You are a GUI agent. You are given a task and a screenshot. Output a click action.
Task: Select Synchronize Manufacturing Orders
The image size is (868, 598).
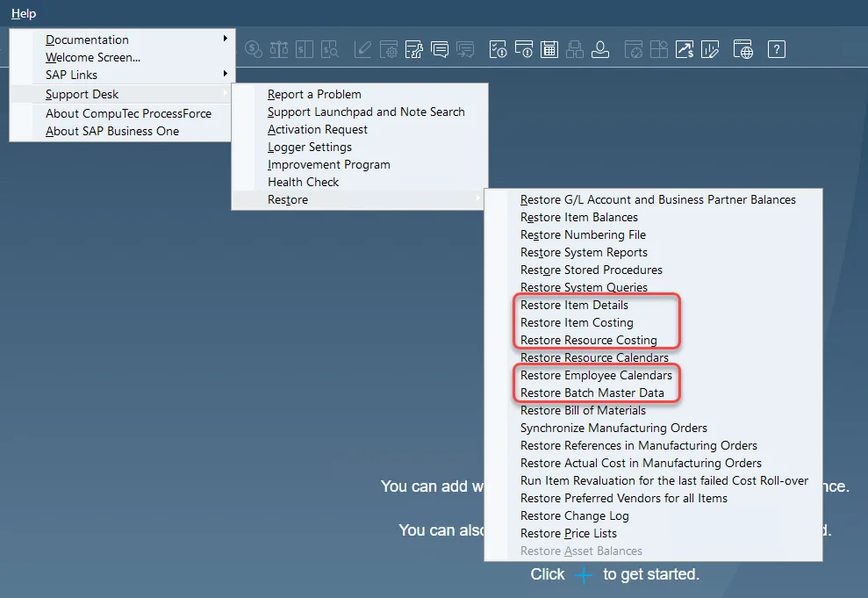(613, 428)
